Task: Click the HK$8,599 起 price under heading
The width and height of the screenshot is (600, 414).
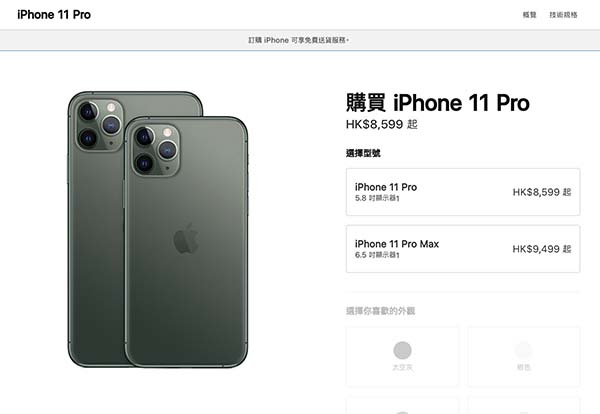Action: pos(382,124)
